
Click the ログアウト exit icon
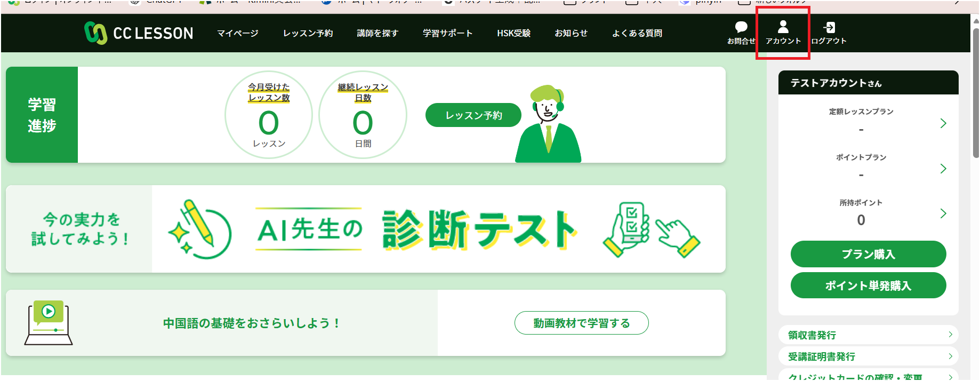[x=829, y=27]
